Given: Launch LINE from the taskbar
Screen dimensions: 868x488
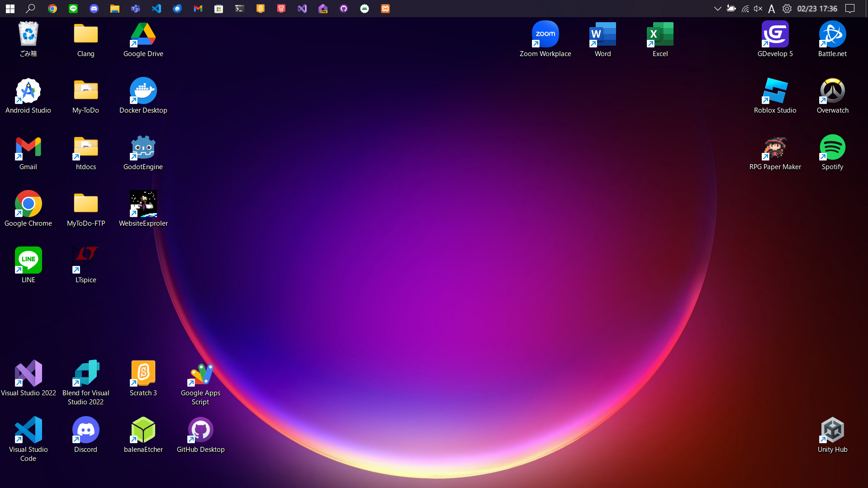Looking at the screenshot, I should 73,9.
